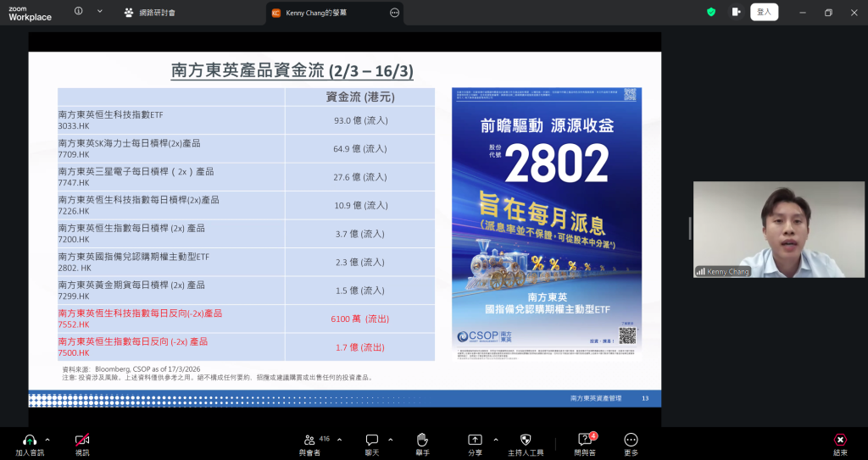Expand the participants options chevron
This screenshot has width=868, height=460.
(340, 440)
